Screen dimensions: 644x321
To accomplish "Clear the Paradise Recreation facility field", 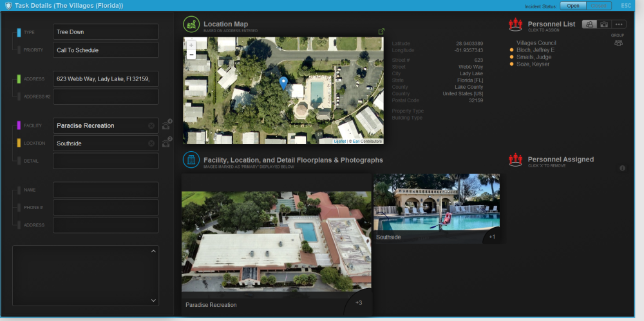I will (x=151, y=126).
